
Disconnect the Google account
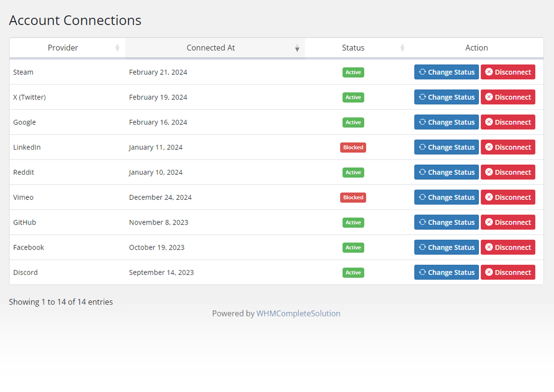point(508,122)
